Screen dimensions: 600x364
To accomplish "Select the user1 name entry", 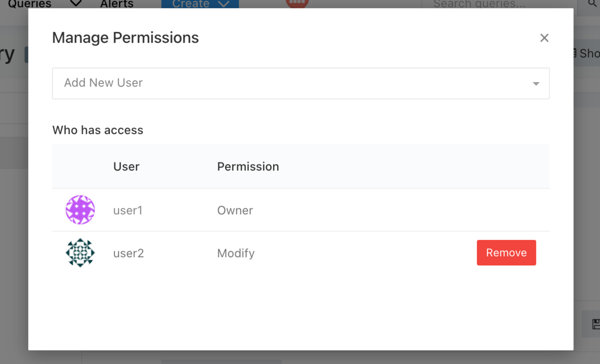I will click(x=128, y=210).
